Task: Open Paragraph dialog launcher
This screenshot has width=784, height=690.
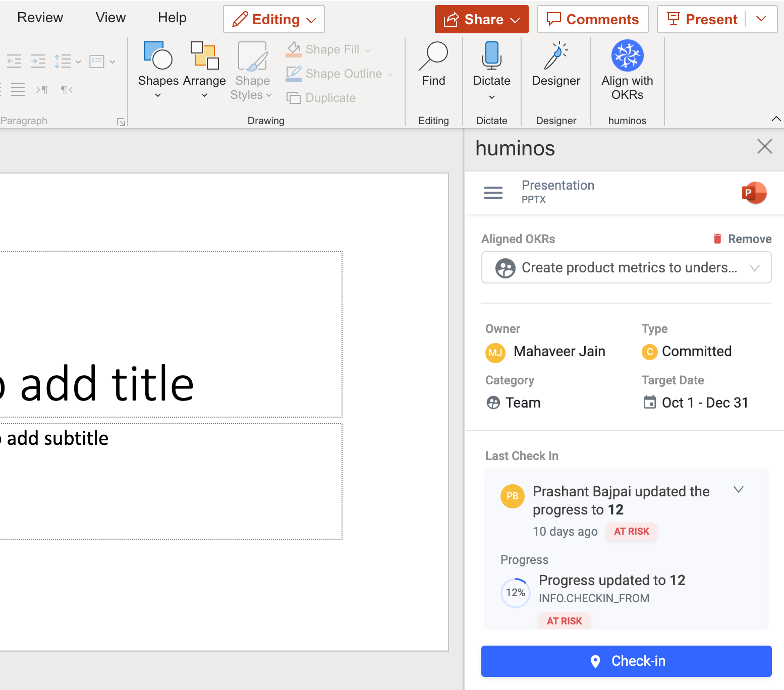Action: click(121, 122)
